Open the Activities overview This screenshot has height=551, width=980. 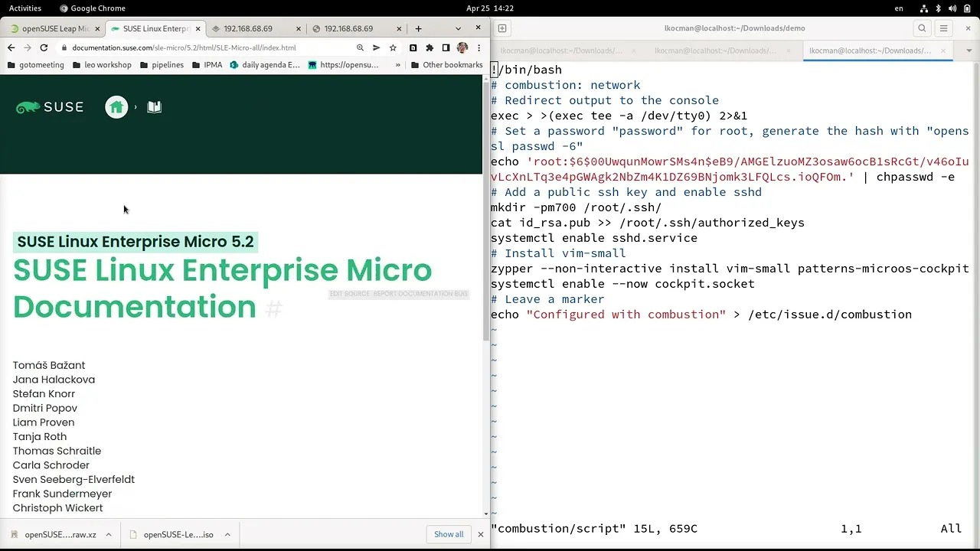(25, 8)
